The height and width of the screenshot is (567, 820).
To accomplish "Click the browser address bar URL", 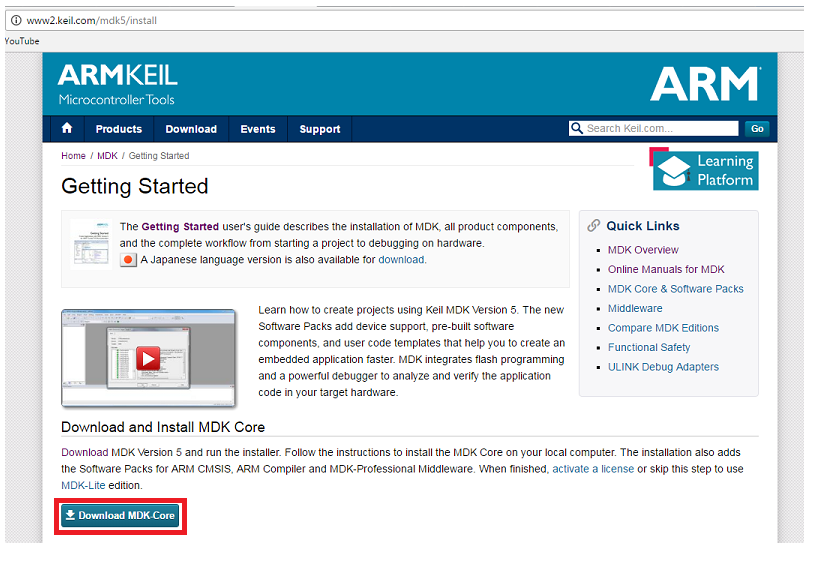I will 92,20.
